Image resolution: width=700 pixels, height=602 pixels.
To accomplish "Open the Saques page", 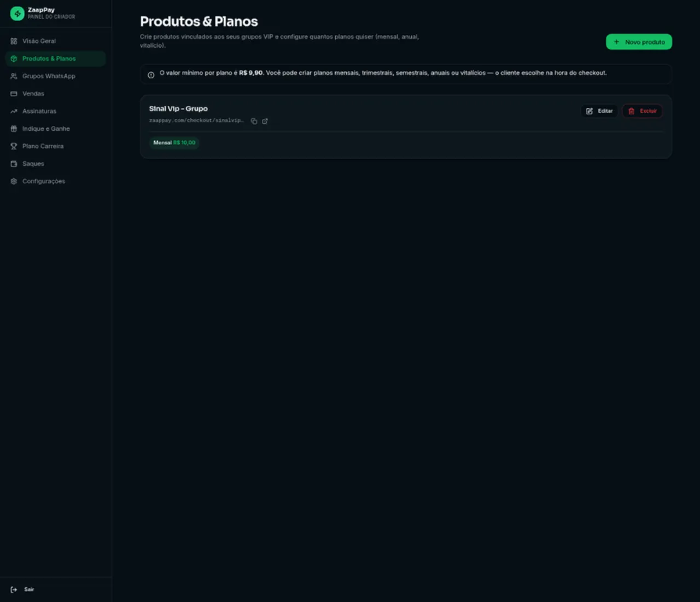I will tap(55, 164).
